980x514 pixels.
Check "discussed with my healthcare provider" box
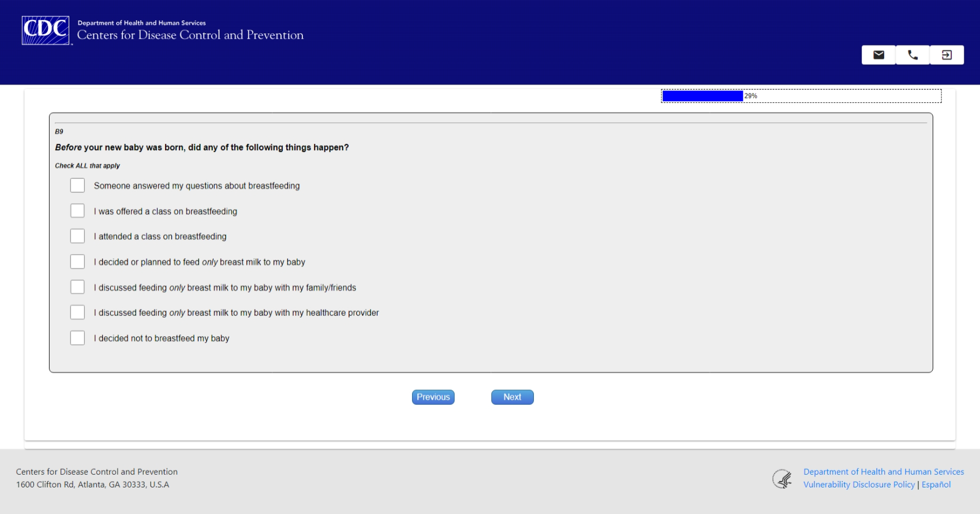click(x=77, y=312)
